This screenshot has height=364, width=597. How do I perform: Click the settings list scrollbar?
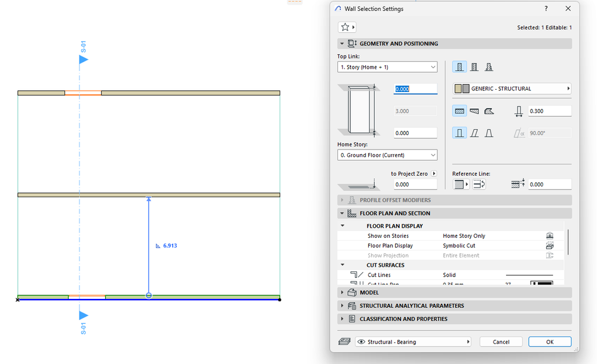tap(568, 242)
